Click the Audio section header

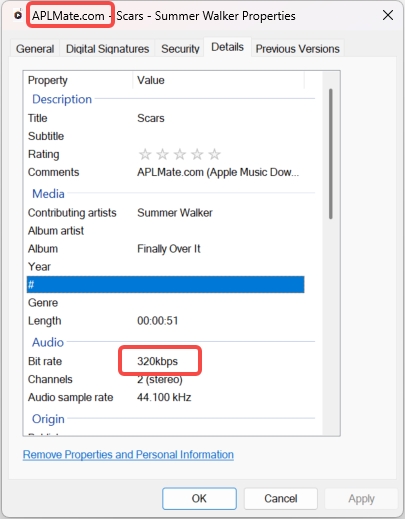[x=48, y=342]
